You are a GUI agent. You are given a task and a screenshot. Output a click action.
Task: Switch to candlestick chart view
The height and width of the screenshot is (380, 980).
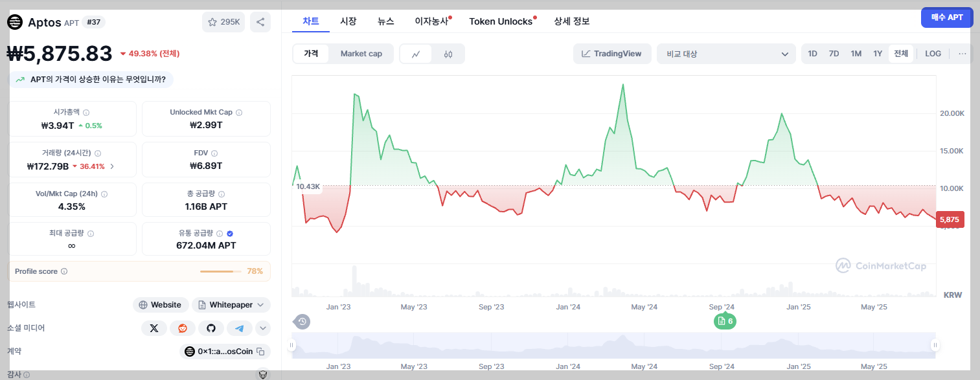pyautogui.click(x=448, y=54)
